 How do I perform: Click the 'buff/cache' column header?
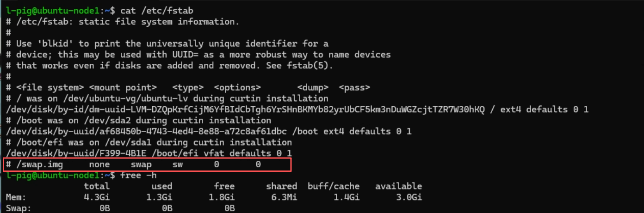click(333, 186)
